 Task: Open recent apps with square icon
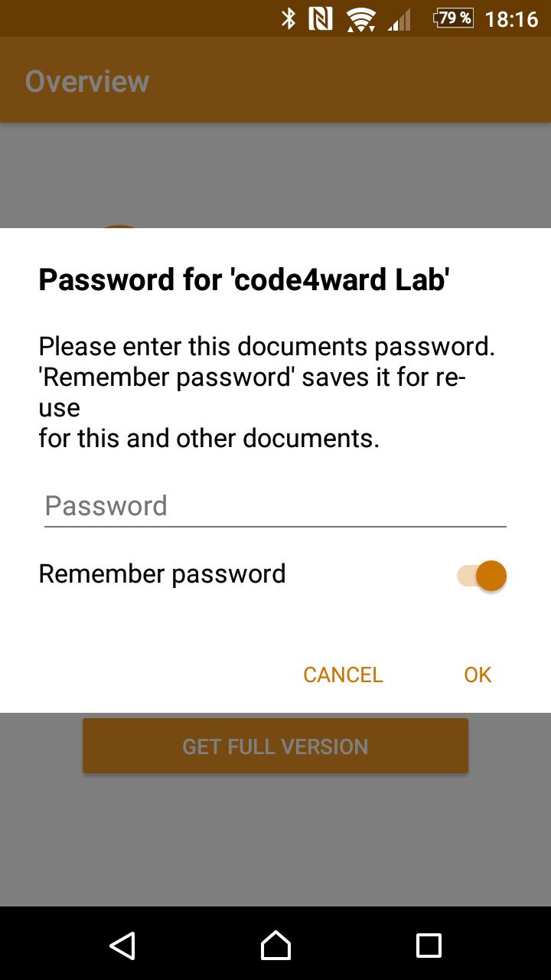pos(429,945)
